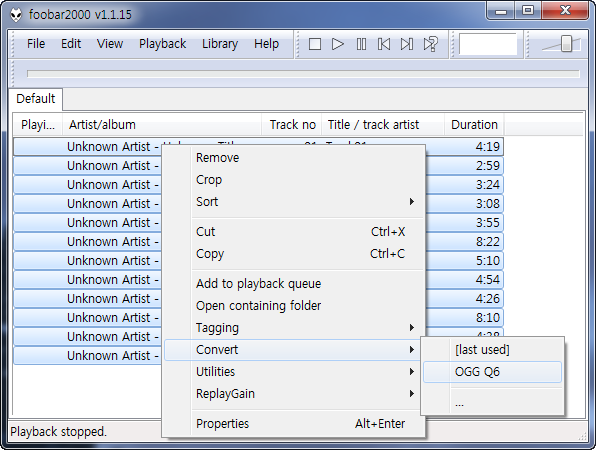Start playback with the Play button
Screen dimensions: 596x450
pos(338,44)
